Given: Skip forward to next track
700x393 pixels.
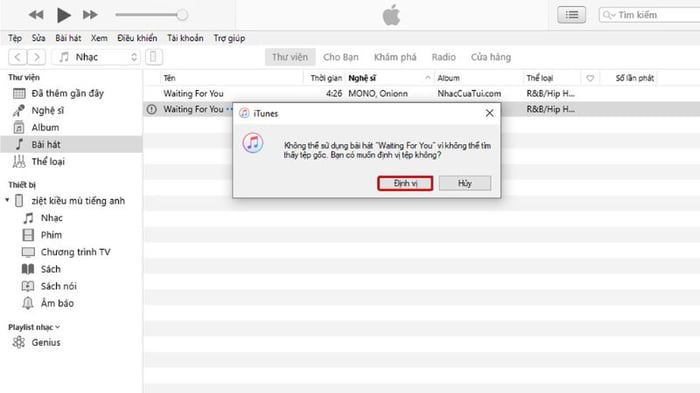Looking at the screenshot, I should coord(90,15).
